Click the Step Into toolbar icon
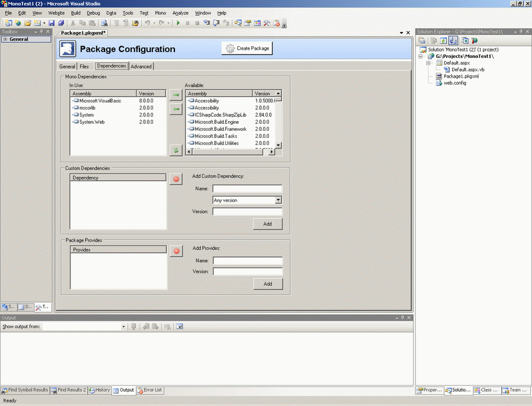 pyautogui.click(x=207, y=23)
